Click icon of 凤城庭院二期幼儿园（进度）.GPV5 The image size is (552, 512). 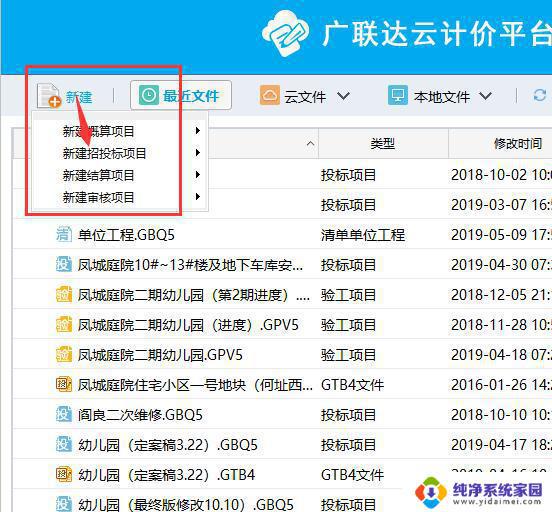pos(64,324)
